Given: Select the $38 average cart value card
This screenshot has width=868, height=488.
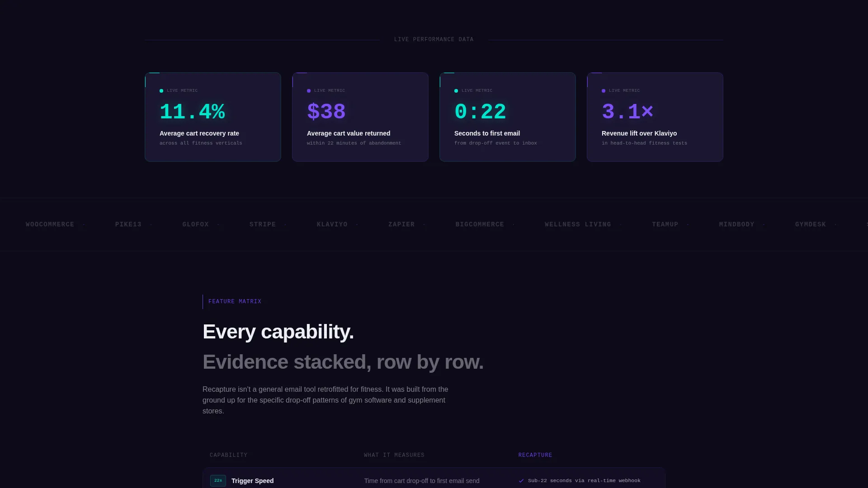Looking at the screenshot, I should (360, 117).
